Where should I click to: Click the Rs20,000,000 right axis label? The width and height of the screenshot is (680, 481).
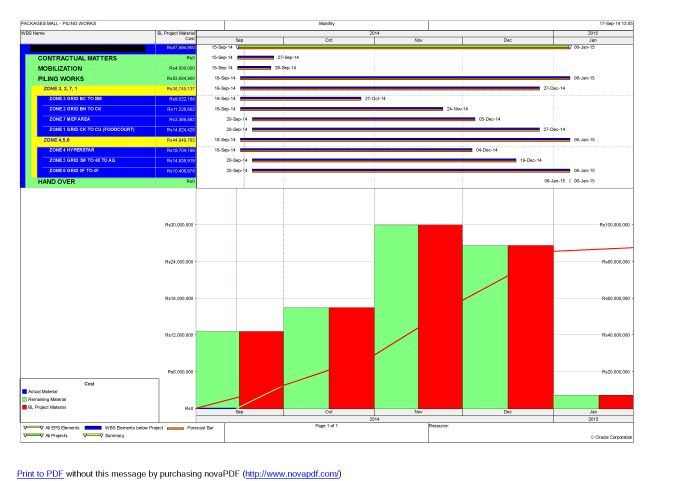coord(616,372)
